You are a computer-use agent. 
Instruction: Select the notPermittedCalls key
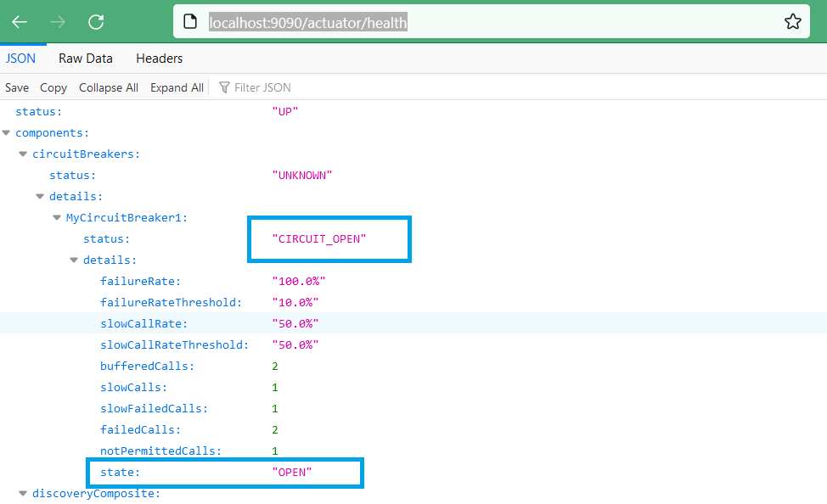click(x=160, y=451)
